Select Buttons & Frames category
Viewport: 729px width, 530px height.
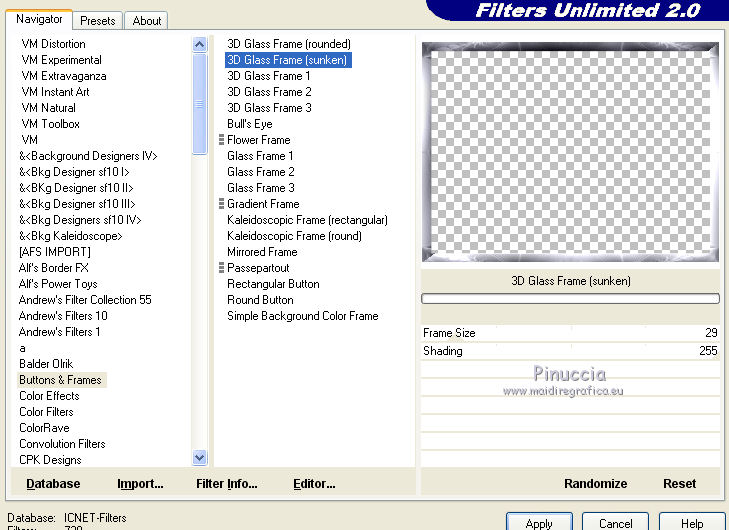tap(60, 380)
